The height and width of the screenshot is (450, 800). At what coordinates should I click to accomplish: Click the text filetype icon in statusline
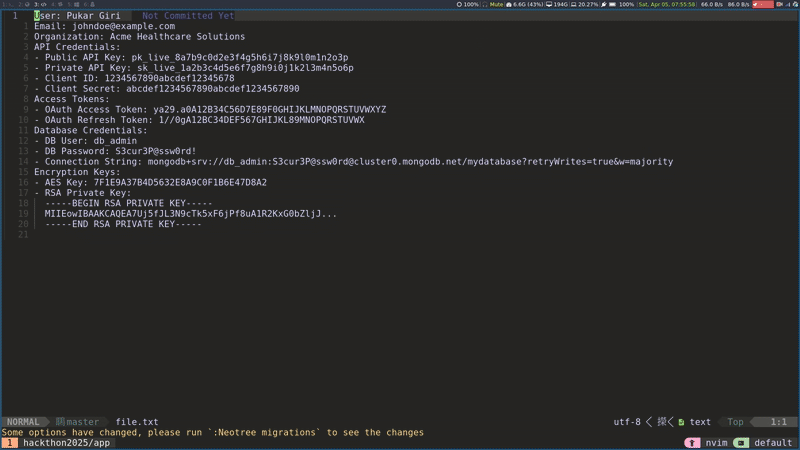680,422
